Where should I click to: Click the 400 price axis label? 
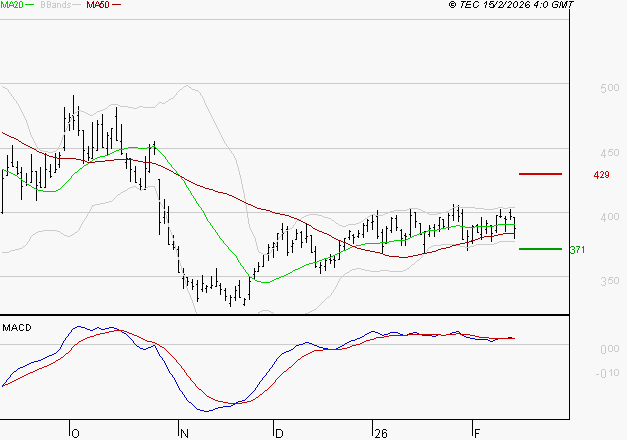tap(609, 217)
